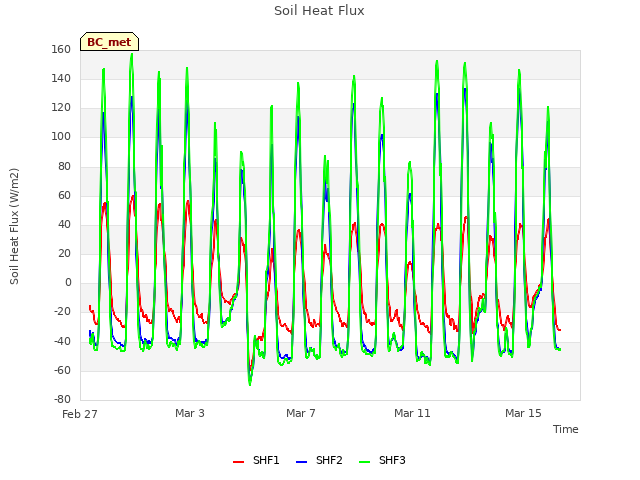
Task: Click the Soil Heat Flux (W/m2) axis label
Action: (14, 226)
